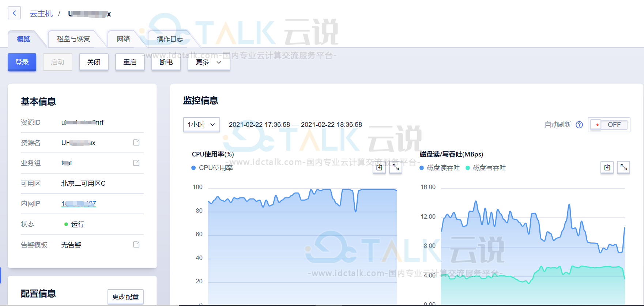Expand the 更多 dropdown menu
Viewport: 644px width, 306px height.
click(209, 62)
